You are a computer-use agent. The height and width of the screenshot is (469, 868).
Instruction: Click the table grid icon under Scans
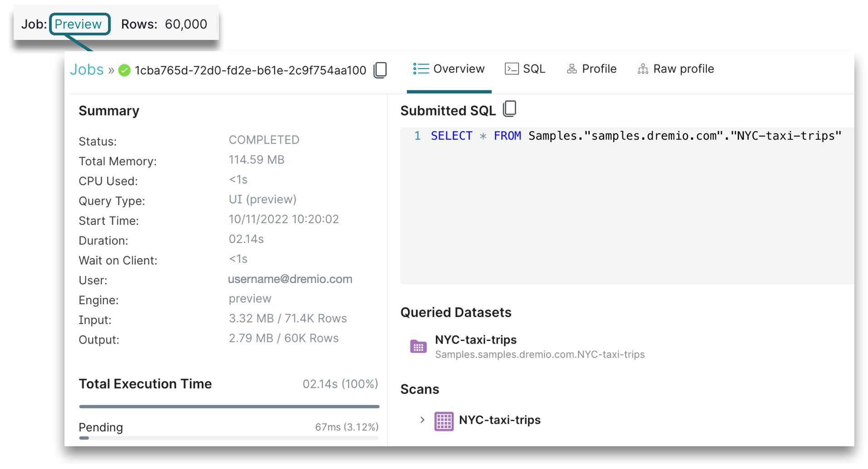pyautogui.click(x=444, y=420)
